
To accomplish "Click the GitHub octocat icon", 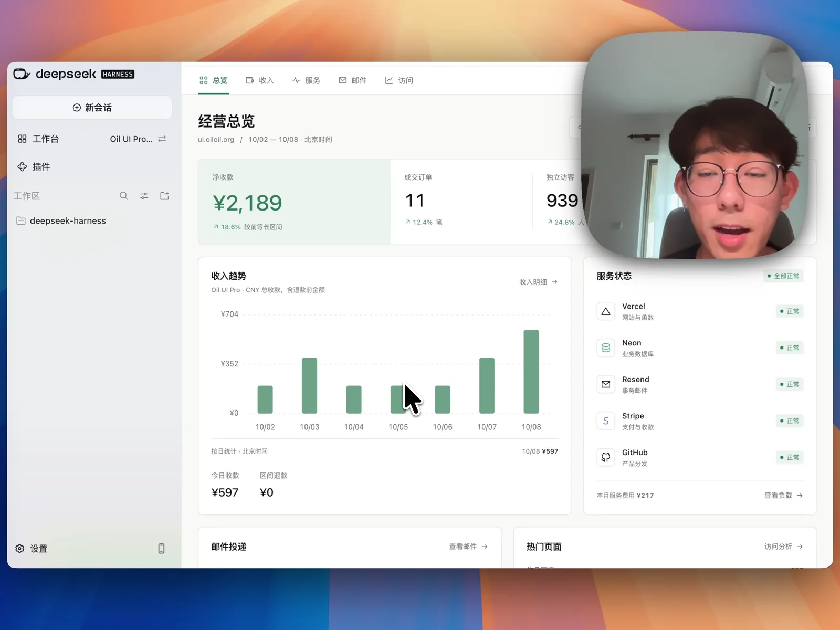I will (x=606, y=457).
